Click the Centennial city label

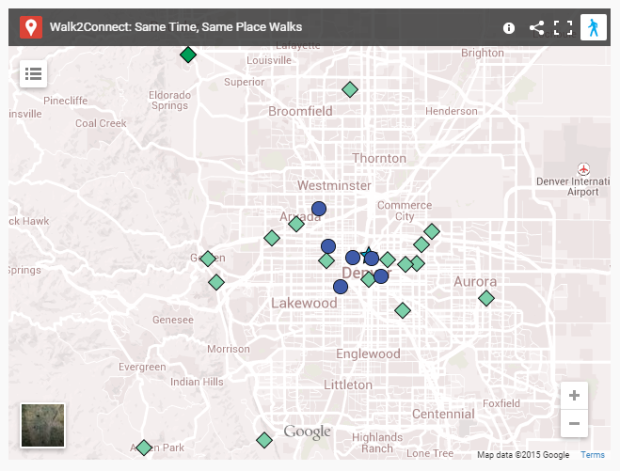[x=443, y=414]
